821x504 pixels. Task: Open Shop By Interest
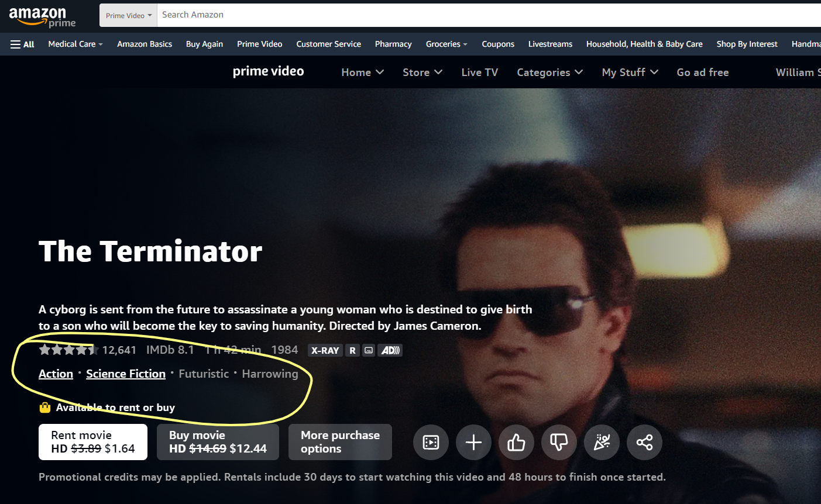747,44
